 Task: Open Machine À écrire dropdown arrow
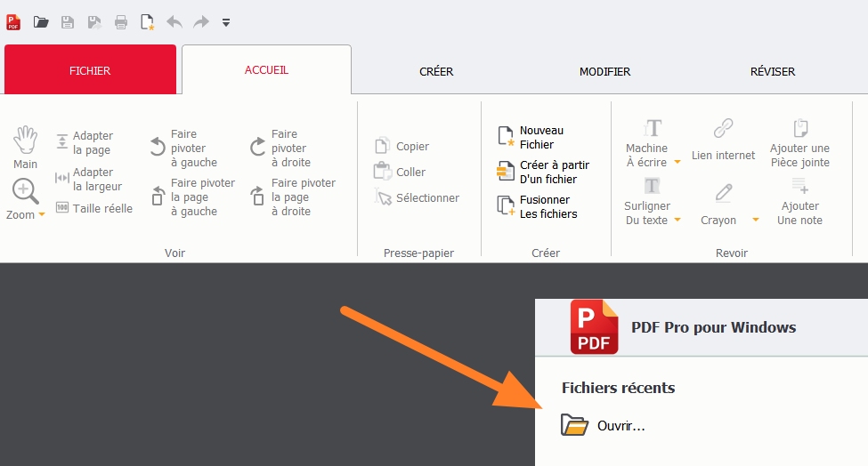tap(677, 162)
